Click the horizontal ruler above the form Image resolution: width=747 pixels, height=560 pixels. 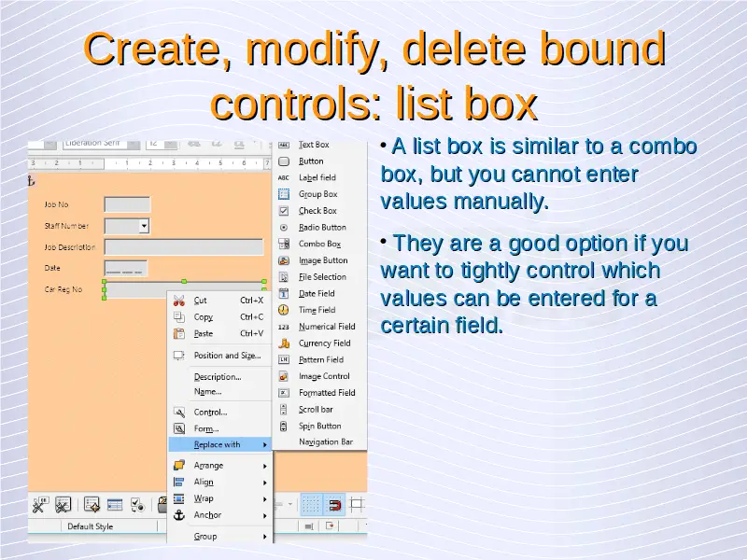click(149, 163)
